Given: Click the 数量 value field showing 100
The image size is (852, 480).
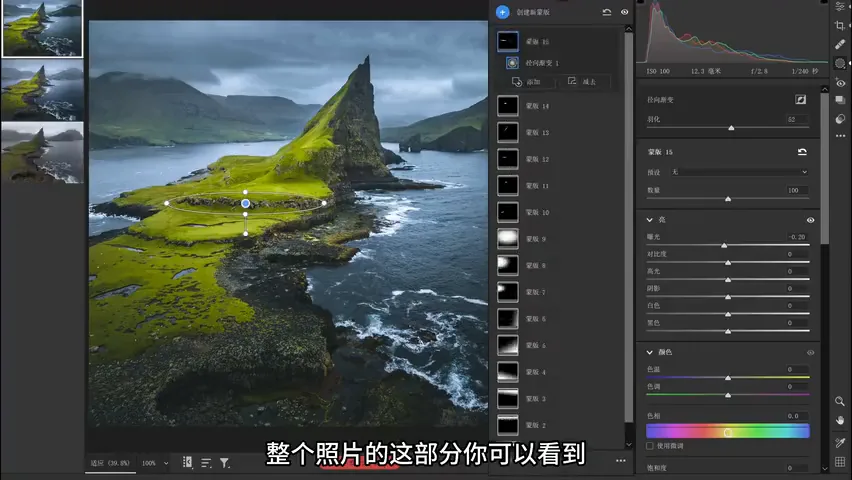Looking at the screenshot, I should 797,190.
